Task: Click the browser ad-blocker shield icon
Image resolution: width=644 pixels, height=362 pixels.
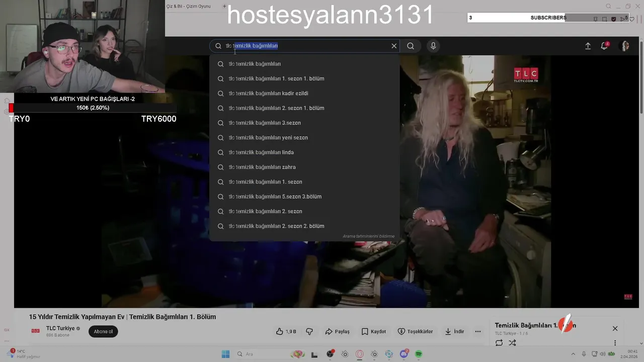Action: [613, 19]
